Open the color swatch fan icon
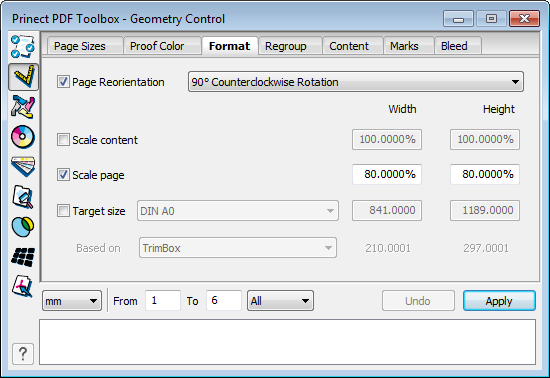This screenshot has height=378, width=550. point(23,167)
